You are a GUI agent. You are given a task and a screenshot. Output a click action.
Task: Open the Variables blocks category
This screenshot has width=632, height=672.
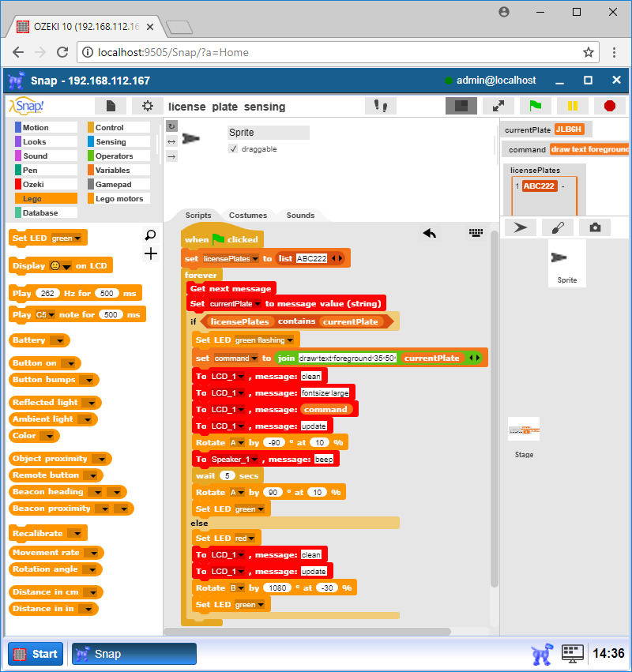pos(118,170)
